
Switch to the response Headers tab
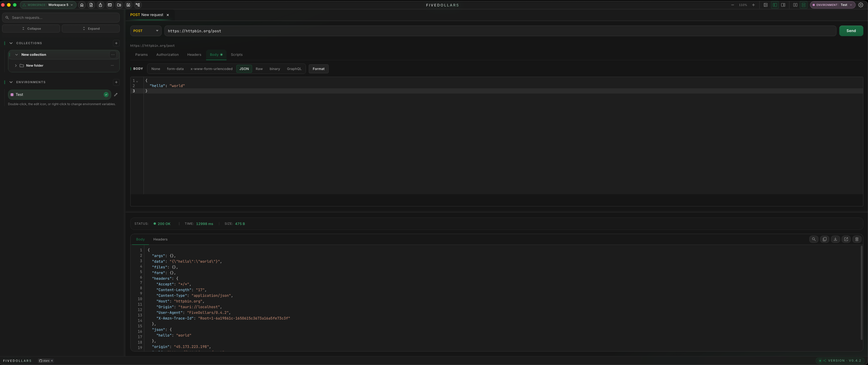coord(160,239)
